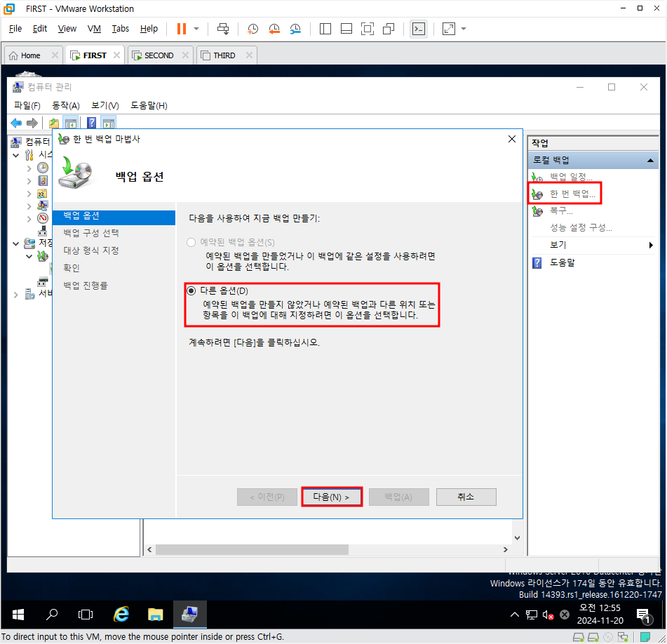
Task: Revert the VM to its last snapshot
Action: click(274, 29)
